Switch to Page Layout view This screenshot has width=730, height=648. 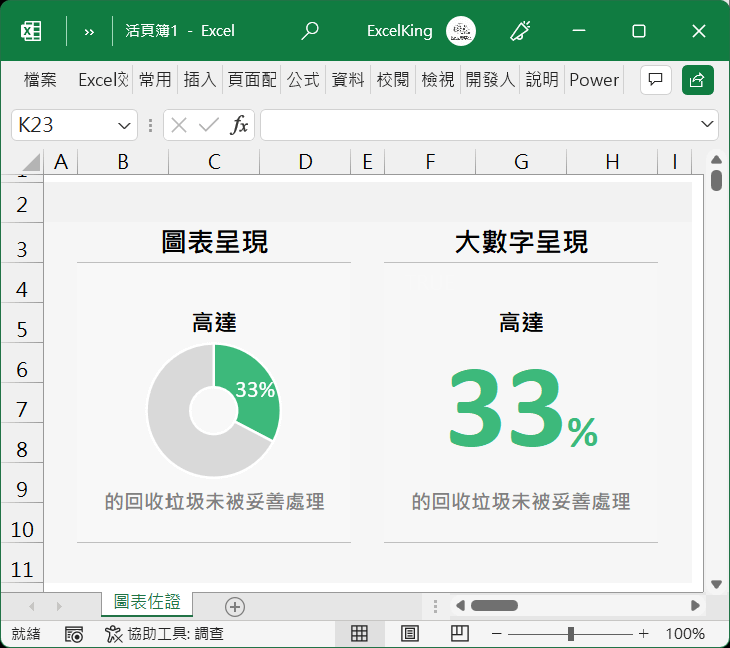[x=409, y=633]
